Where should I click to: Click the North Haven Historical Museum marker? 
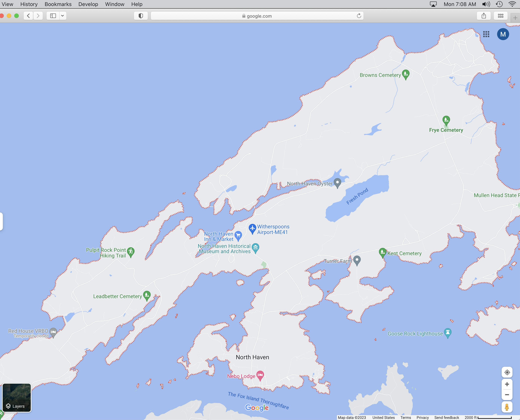coord(255,247)
